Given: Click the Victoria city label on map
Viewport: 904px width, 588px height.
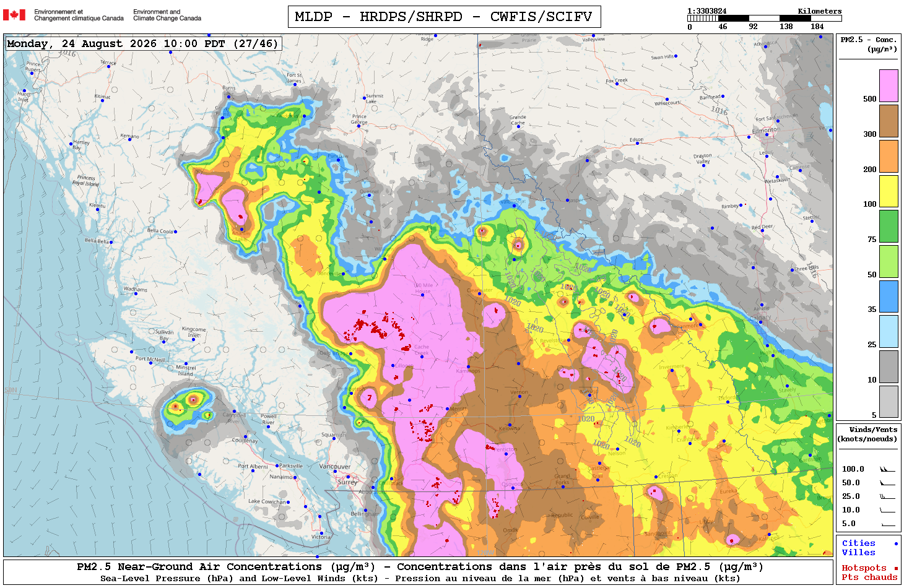Looking at the screenshot, I should click(321, 537).
